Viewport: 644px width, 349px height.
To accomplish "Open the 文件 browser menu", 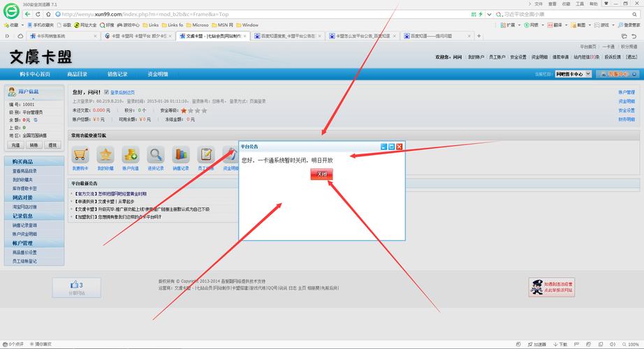I will pyautogui.click(x=539, y=3).
